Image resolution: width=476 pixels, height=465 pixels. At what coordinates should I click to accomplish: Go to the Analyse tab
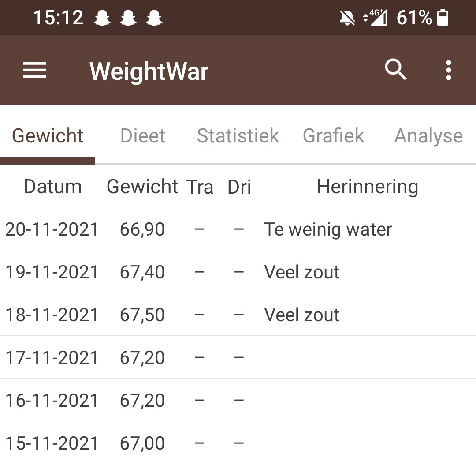click(428, 136)
